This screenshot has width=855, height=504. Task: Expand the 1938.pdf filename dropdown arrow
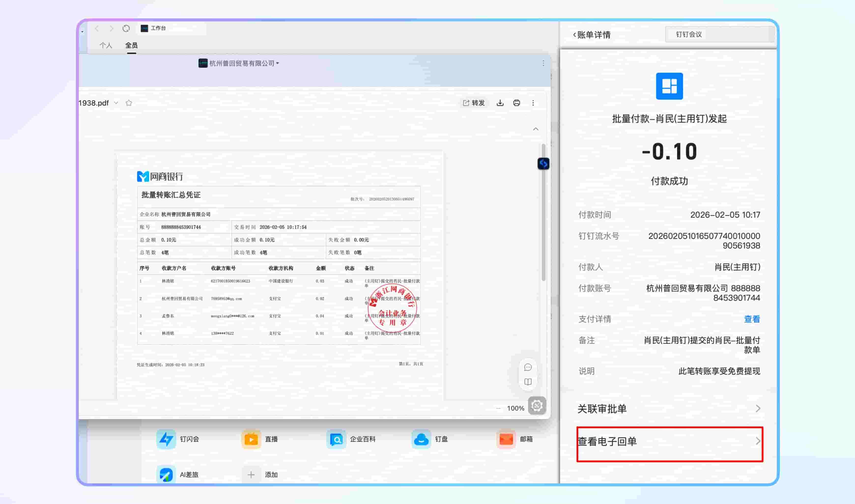point(116,103)
